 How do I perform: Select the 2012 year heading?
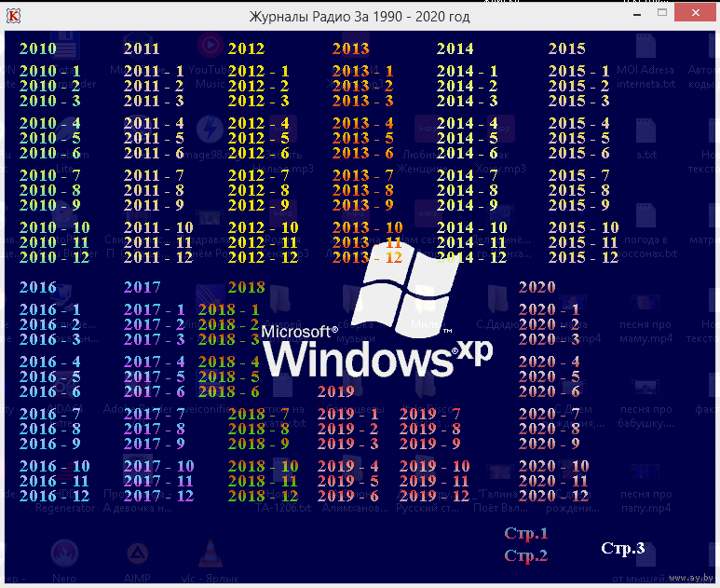[x=247, y=48]
